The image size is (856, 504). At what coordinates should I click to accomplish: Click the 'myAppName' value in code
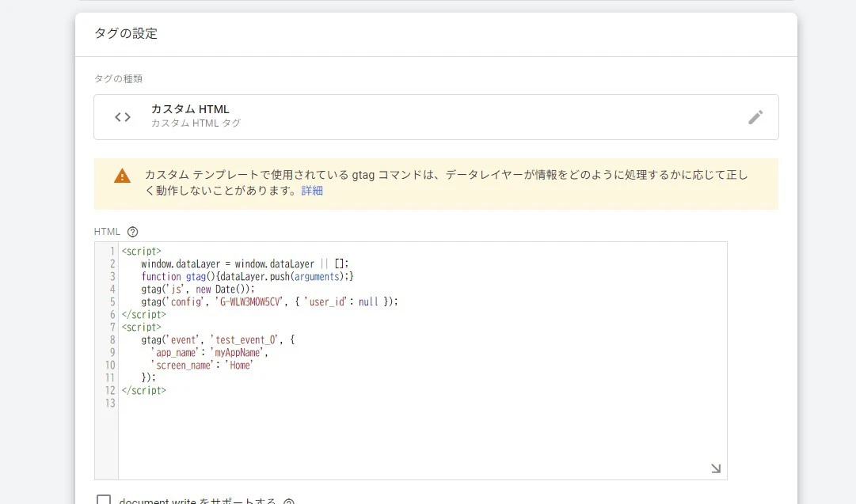[238, 352]
